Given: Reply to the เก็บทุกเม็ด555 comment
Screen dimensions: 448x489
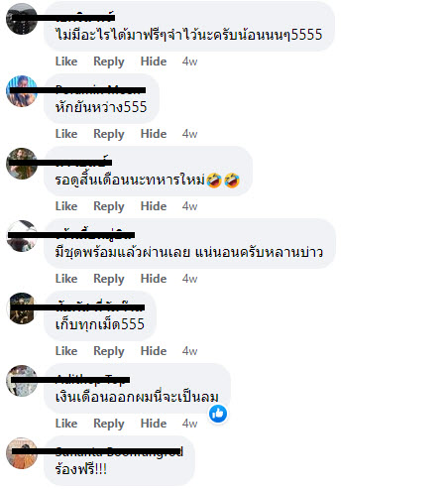Looking at the screenshot, I should click(109, 351).
